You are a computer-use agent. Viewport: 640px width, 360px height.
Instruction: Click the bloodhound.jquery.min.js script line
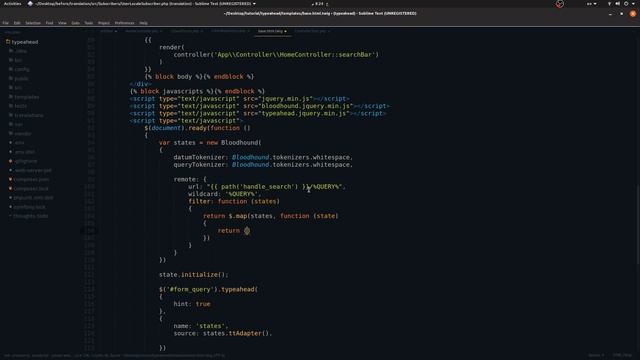pyautogui.click(x=260, y=106)
